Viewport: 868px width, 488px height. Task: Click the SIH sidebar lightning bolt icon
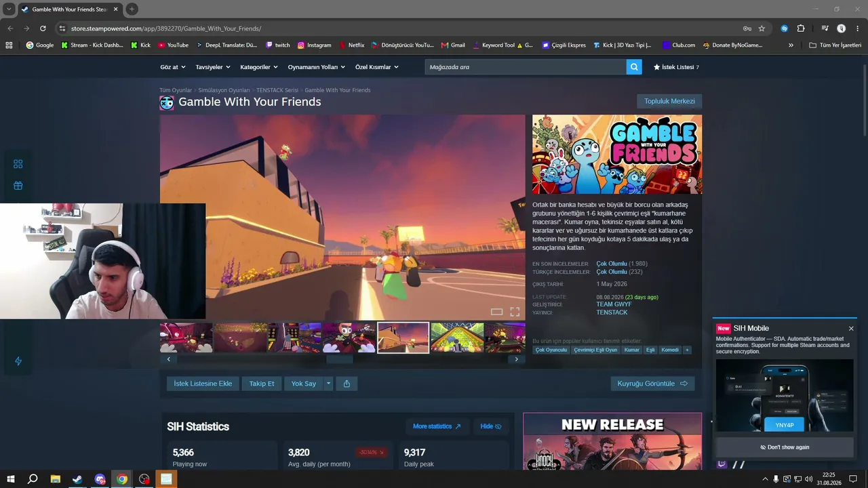(18, 361)
